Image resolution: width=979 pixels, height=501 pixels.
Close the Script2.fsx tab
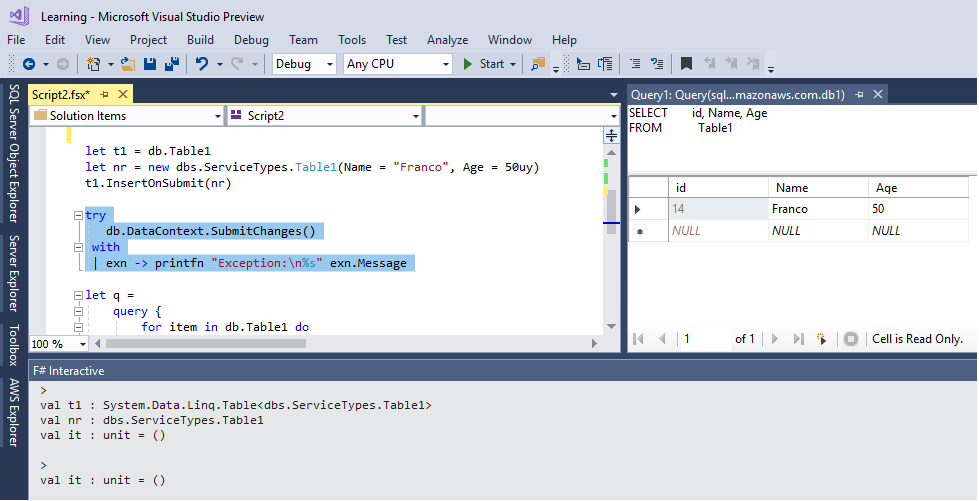click(123, 94)
